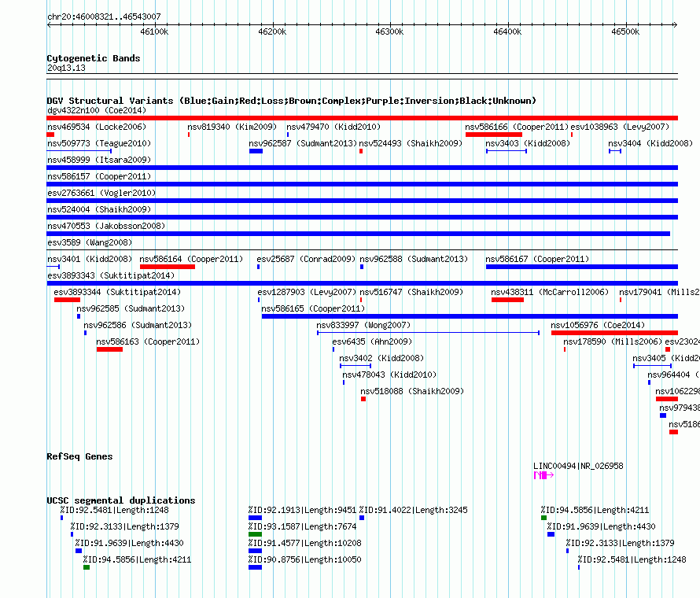This screenshot has width=700, height=598.
Task: Click the esv3589 (Wang2008) variant label
Action: coord(90,242)
